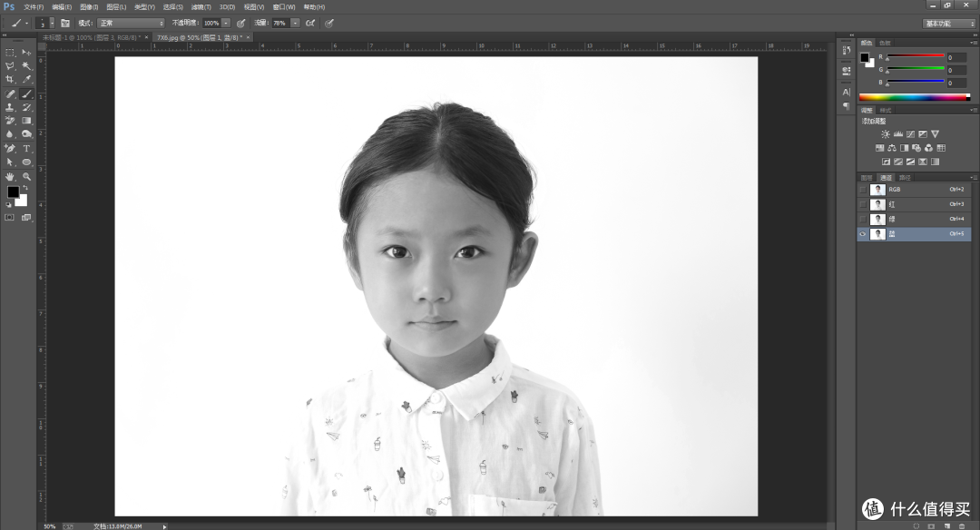Viewport: 980px width, 530px height.
Task: Open the 滤镜(T) menu
Action: pos(201,6)
